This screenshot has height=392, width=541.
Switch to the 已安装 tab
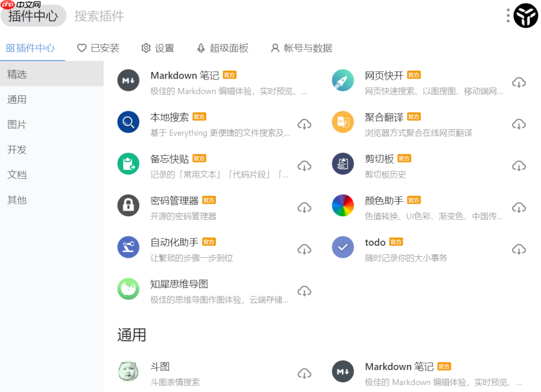98,48
